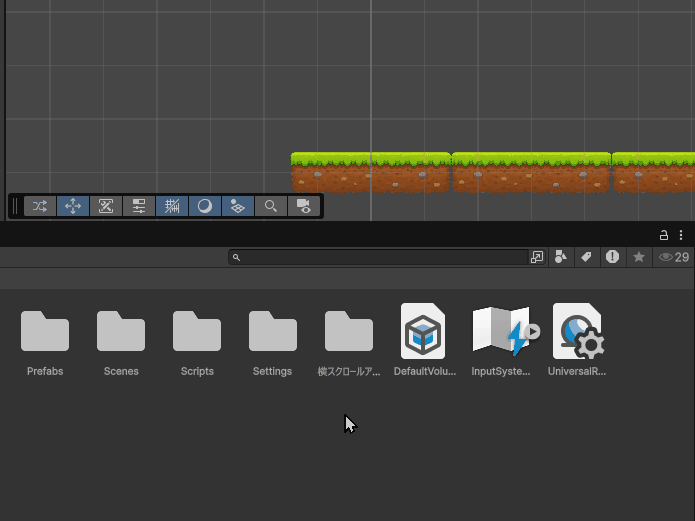This screenshot has height=521, width=695.
Task: Select the Scripts folder
Action: [197, 331]
